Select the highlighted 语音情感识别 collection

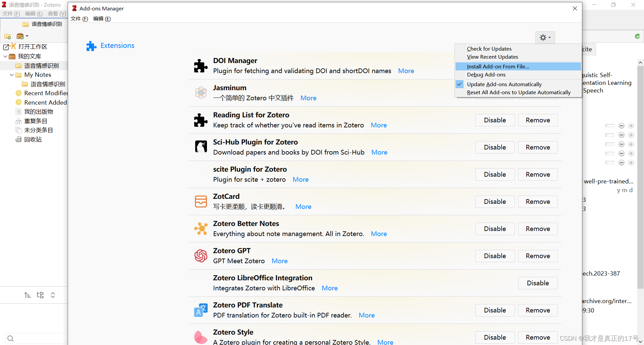(x=41, y=66)
